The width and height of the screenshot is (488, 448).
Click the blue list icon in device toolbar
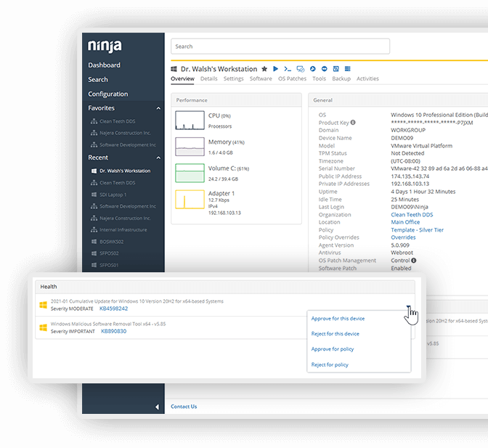click(x=347, y=69)
